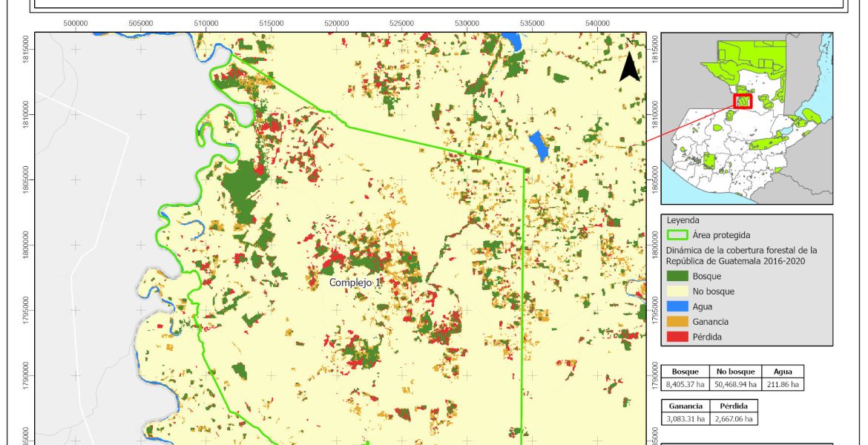Select the pale yellow No bosque swatch

676,291
